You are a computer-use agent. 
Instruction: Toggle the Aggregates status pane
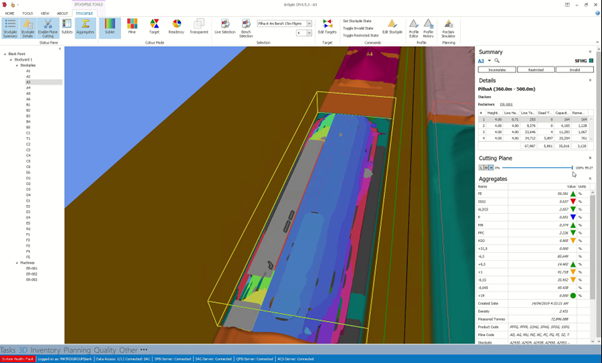(85, 28)
